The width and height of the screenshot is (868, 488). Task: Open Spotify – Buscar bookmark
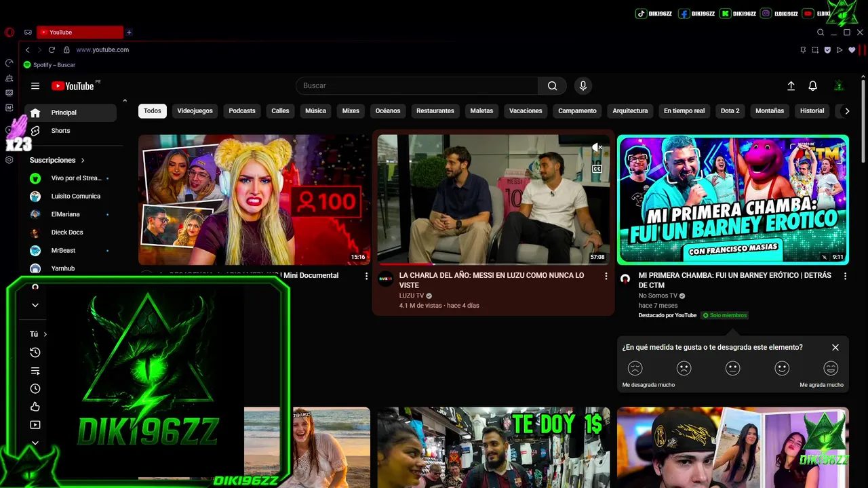pos(49,65)
